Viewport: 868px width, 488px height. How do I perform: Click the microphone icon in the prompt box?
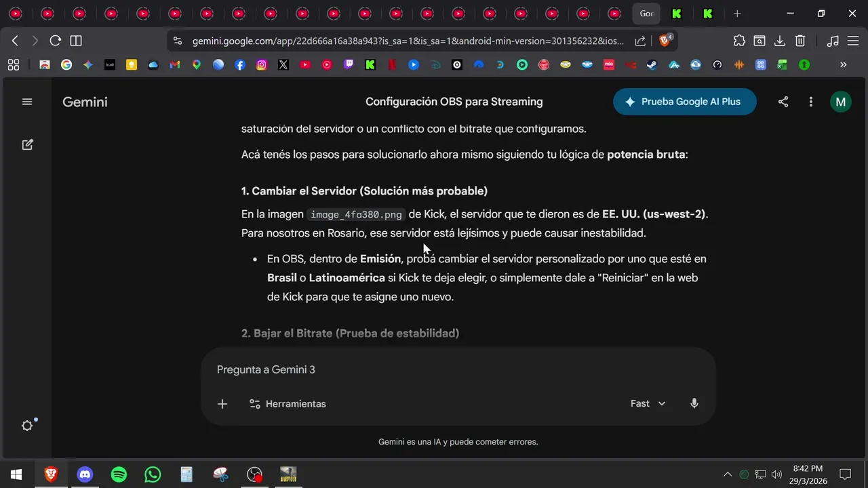tap(694, 403)
